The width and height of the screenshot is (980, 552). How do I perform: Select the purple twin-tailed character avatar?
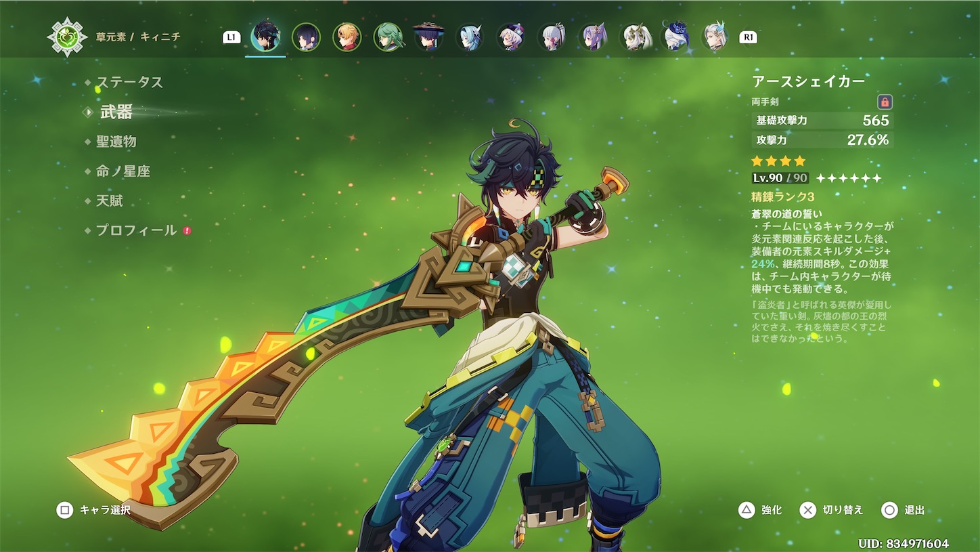click(594, 37)
